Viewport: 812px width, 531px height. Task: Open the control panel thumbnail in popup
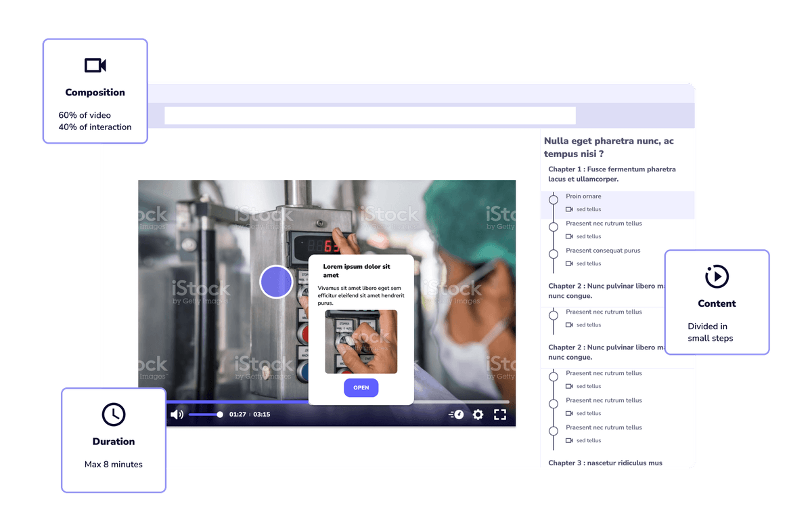tap(361, 341)
